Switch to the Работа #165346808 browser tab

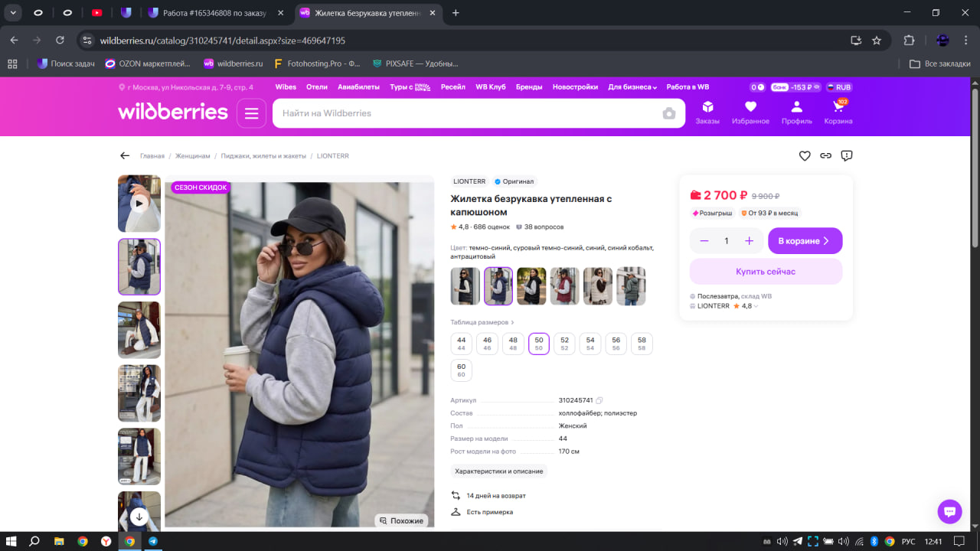click(x=217, y=13)
